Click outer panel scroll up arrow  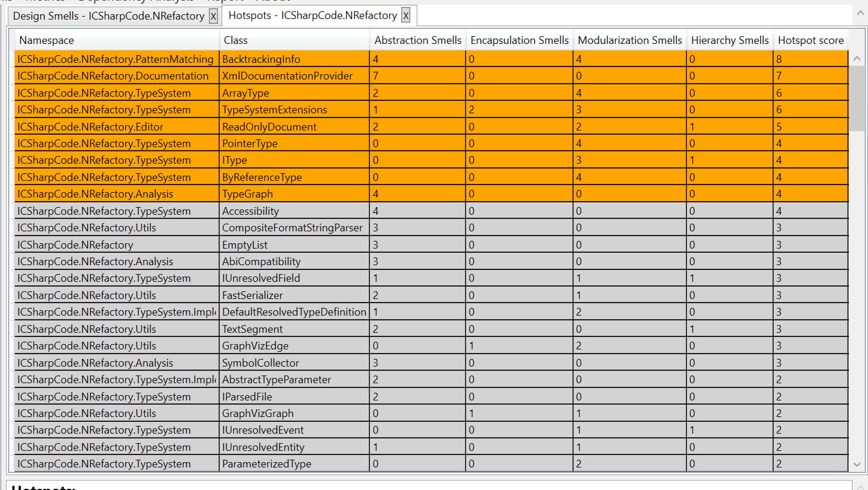860,12
